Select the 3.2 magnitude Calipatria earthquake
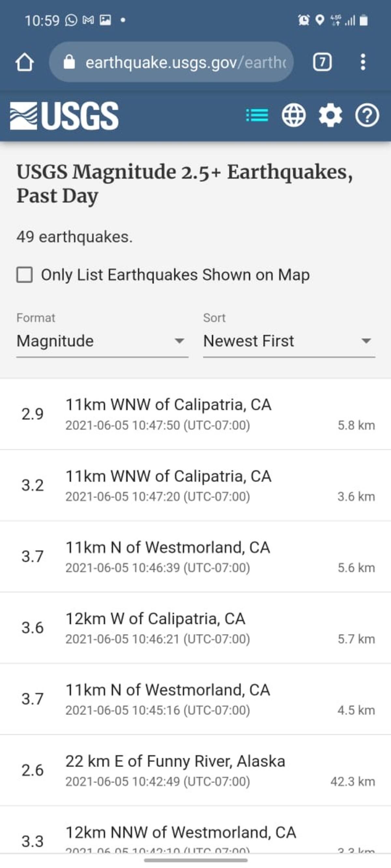This screenshot has height=868, width=391. (195, 486)
